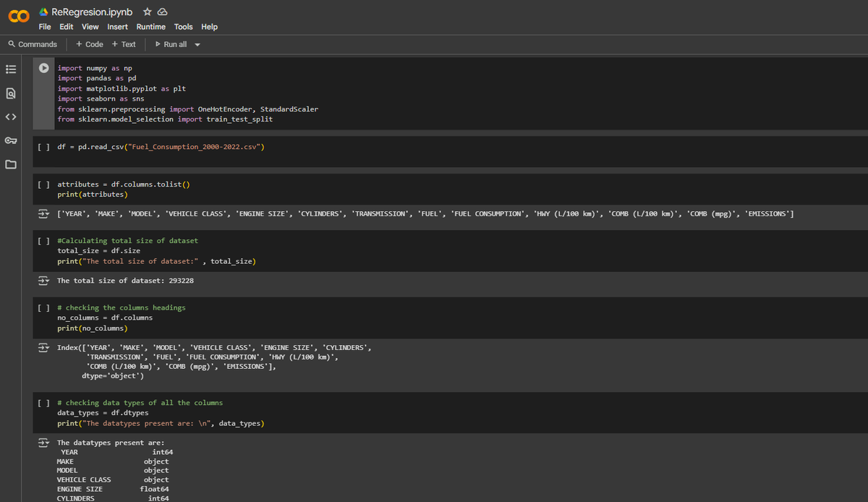Screen dimensions: 868x502
Task: Open the find and replace sidebar
Action: tap(10, 93)
